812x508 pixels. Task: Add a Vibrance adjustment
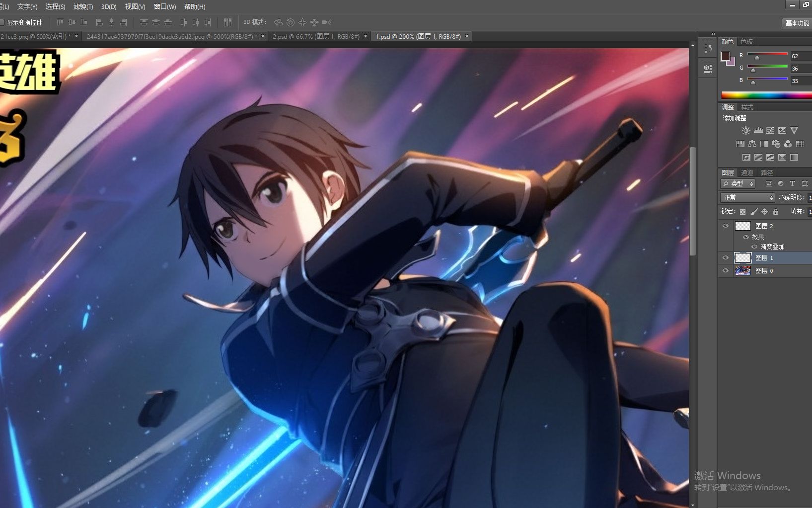point(794,131)
